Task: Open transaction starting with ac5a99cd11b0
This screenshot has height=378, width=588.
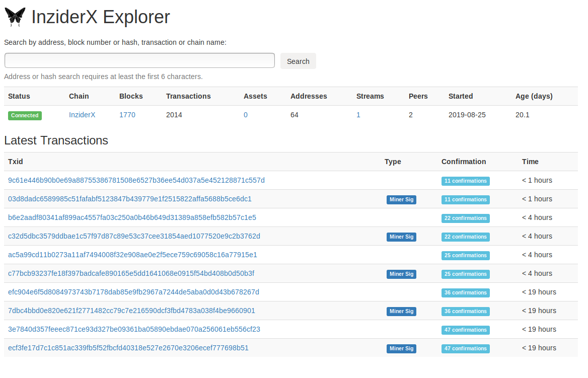Action: pos(133,255)
